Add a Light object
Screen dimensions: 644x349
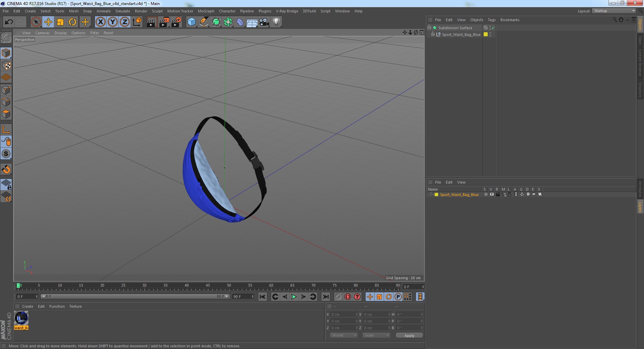coord(276,22)
